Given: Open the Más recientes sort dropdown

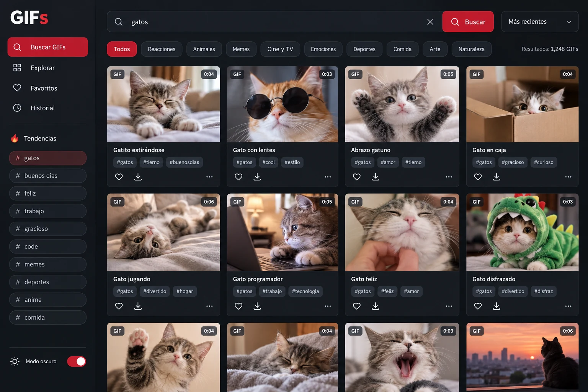Looking at the screenshot, I should point(540,22).
